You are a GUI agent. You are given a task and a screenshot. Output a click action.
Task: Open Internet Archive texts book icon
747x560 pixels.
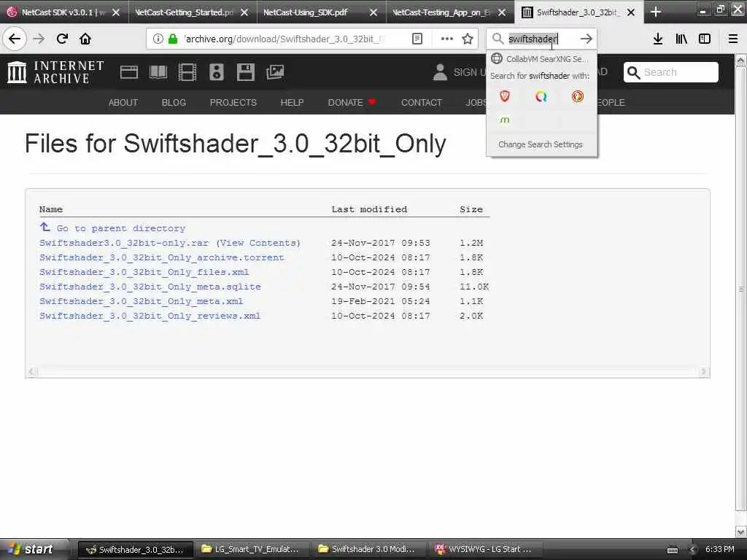(158, 72)
